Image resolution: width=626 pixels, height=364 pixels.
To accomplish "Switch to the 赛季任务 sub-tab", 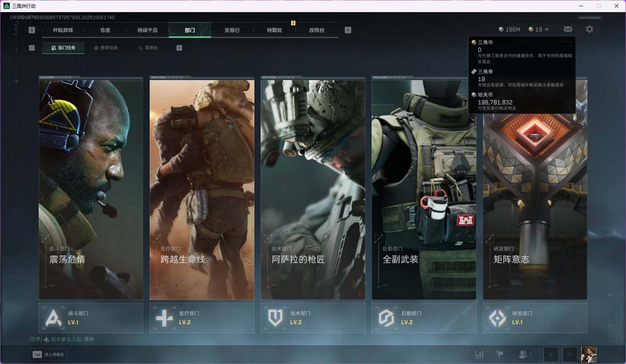I will 106,48.
